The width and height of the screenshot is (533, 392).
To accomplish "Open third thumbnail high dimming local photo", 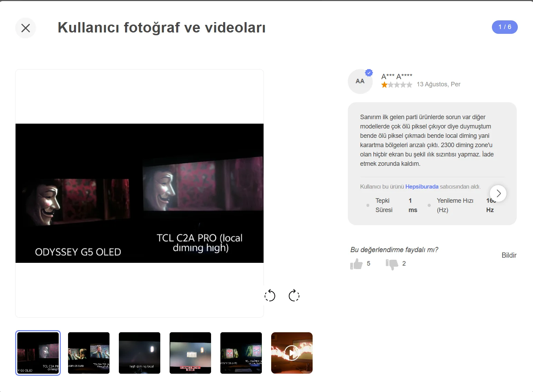I will 140,353.
